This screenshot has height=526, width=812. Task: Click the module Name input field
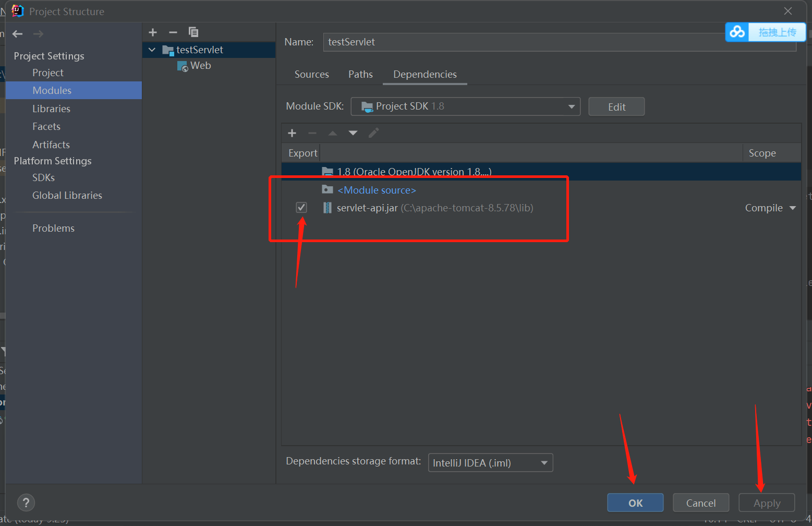(560, 42)
